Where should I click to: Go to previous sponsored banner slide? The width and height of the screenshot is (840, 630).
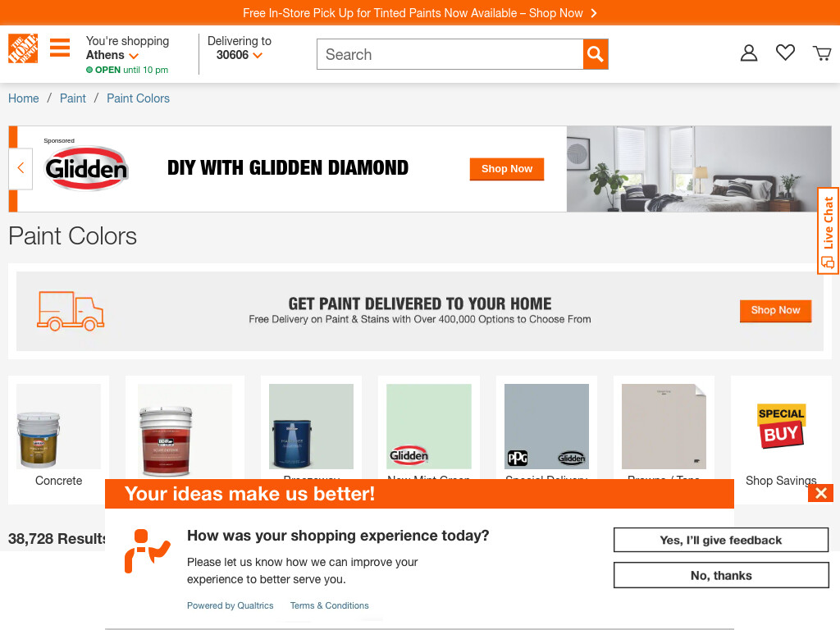21,168
